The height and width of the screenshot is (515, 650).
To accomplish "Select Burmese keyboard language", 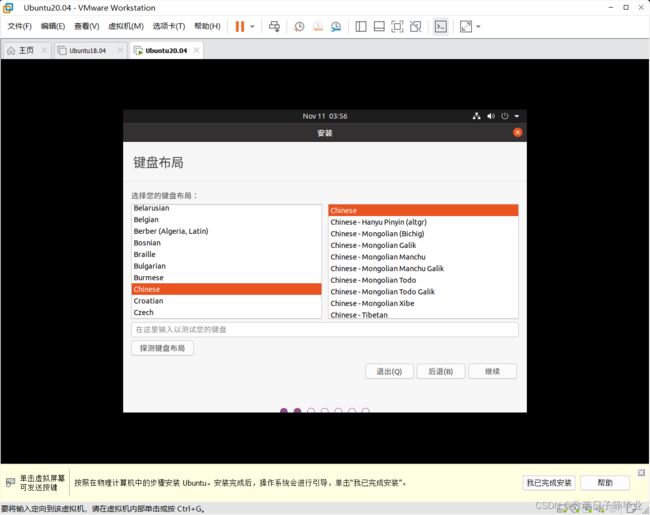I will point(226,277).
